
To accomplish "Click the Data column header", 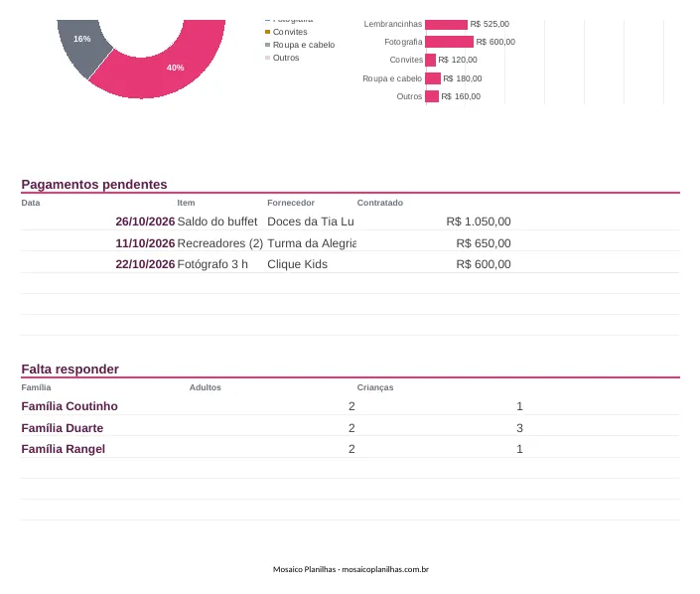I will [x=31, y=203].
